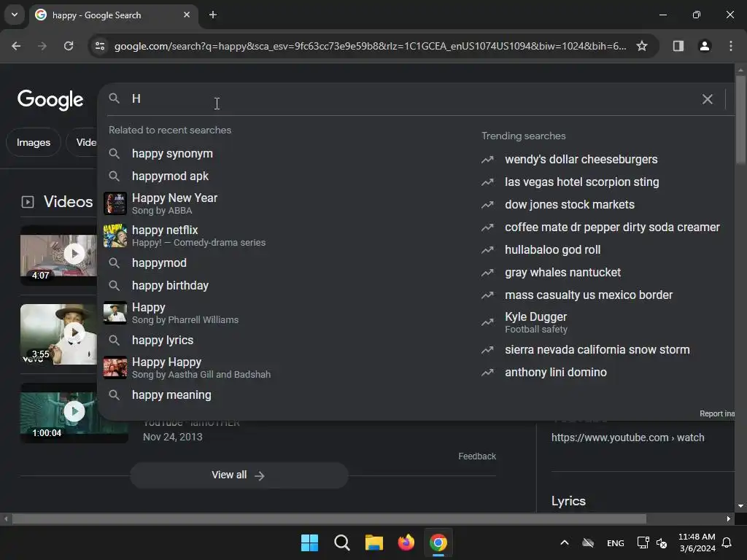The image size is (747, 560).
Task: Select trending dow jones stock markets
Action: [569, 205]
